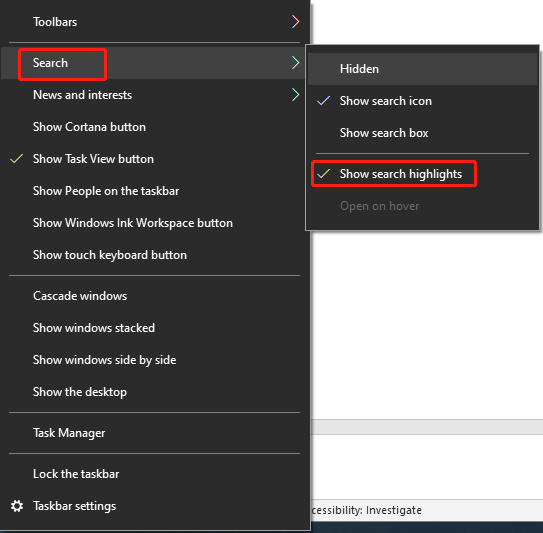The height and width of the screenshot is (533, 543).
Task: Enable Show Cortana button
Action: click(154, 127)
